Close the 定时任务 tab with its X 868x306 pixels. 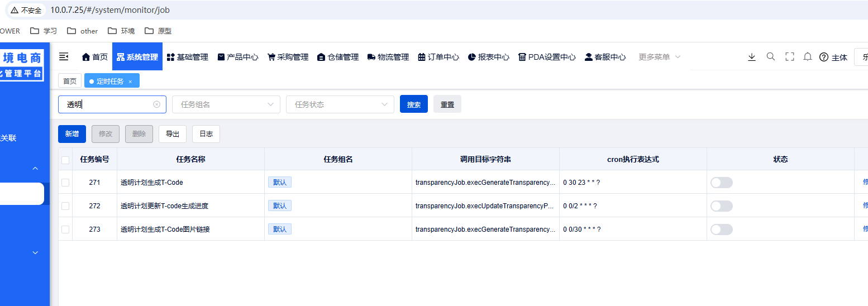point(130,82)
